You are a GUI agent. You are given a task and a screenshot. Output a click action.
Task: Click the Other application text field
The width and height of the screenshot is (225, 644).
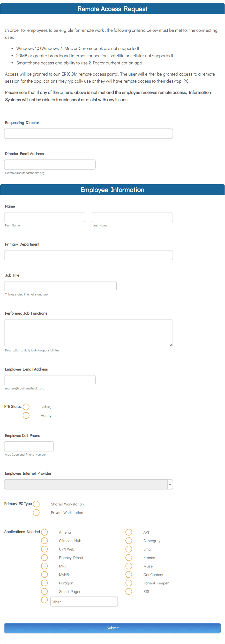pos(84,602)
